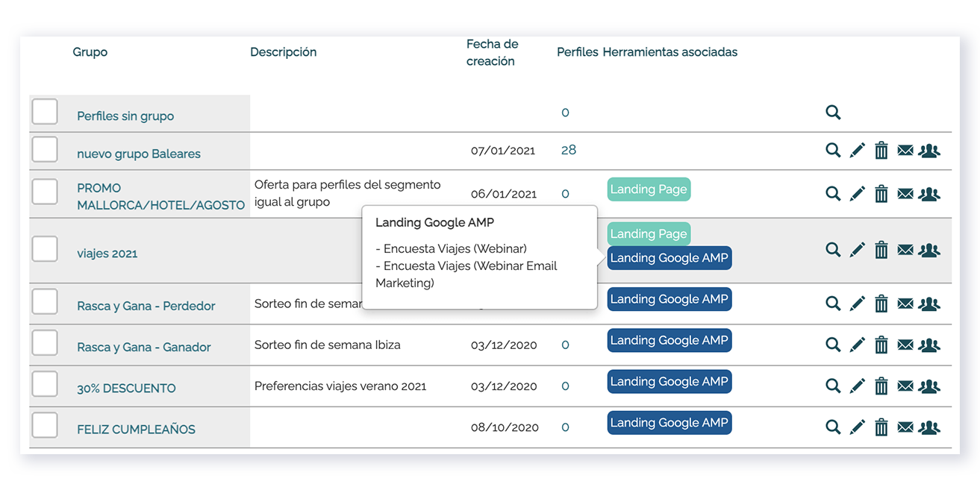The width and height of the screenshot is (980, 490).
Task: Select tooltip entry Encuesta Viajes (Webinar Email Marketing)
Action: 466,274
